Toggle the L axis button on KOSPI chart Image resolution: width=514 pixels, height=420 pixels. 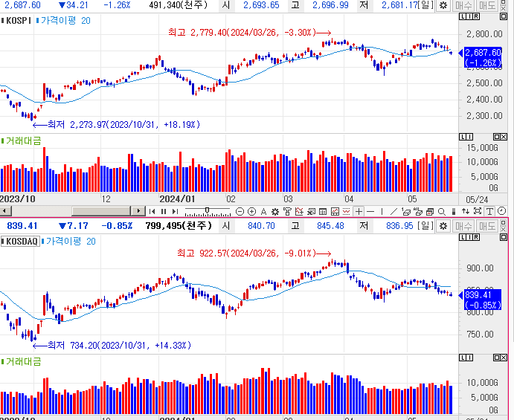(x=463, y=16)
